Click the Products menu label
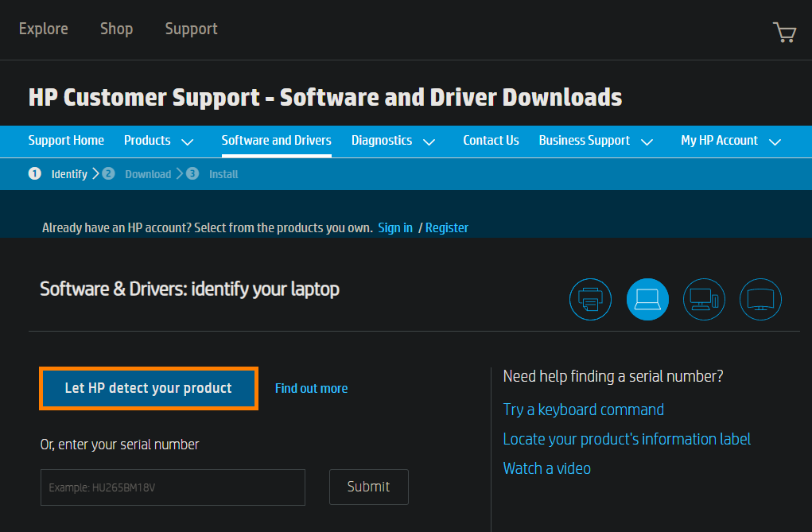Viewport: 812px width, 532px height. coord(147,141)
